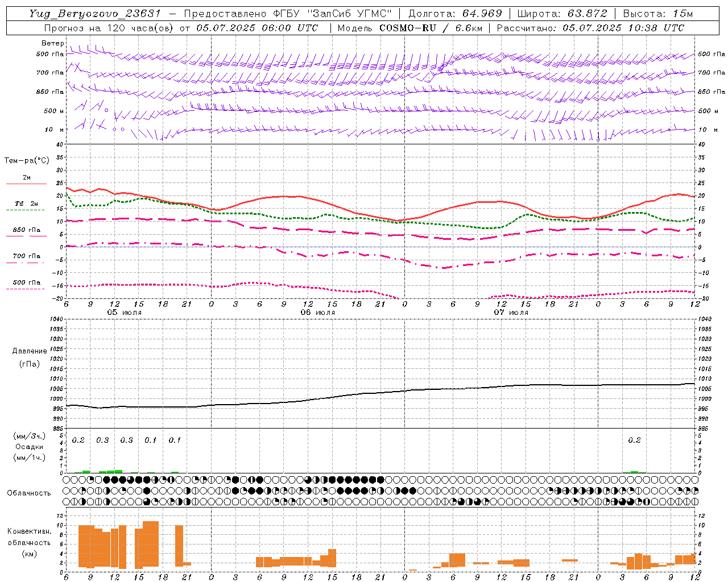728x582 pixels.
Task: Click the Широта: 63.872 header field
Action: click(x=562, y=14)
